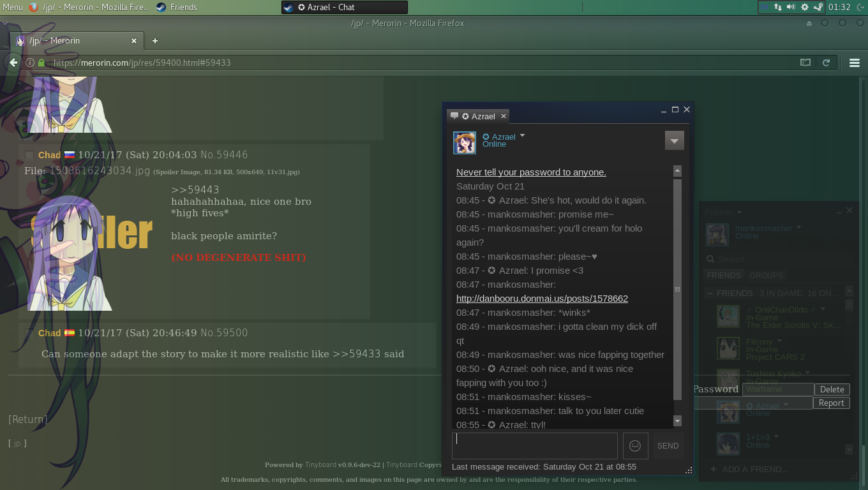Tick the checkbox for post No.59446

click(x=29, y=155)
